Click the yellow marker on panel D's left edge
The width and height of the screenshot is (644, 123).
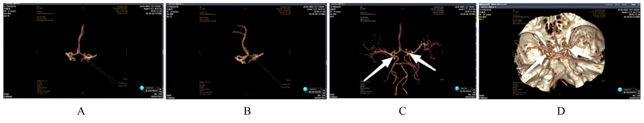tap(478, 15)
